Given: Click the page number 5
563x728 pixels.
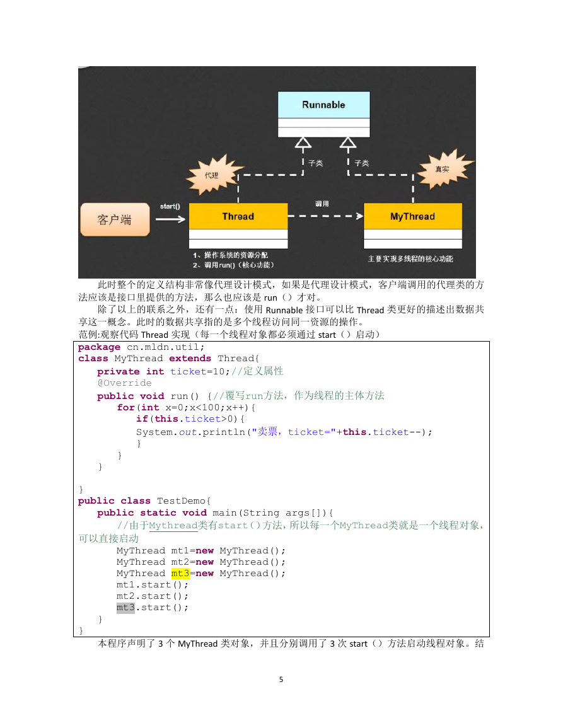Looking at the screenshot, I should point(281,679).
